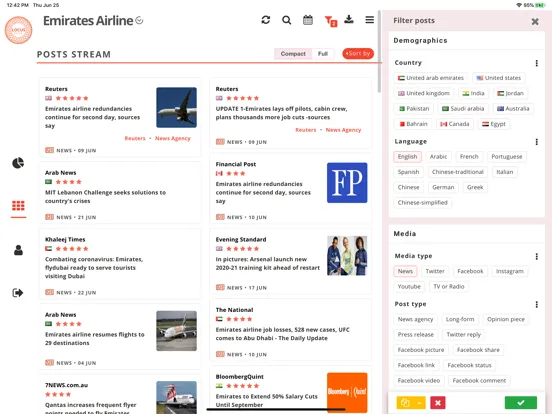Viewport: 552px width, 414px height.
Task: Open the pie chart analytics sidebar icon
Action: [18, 163]
